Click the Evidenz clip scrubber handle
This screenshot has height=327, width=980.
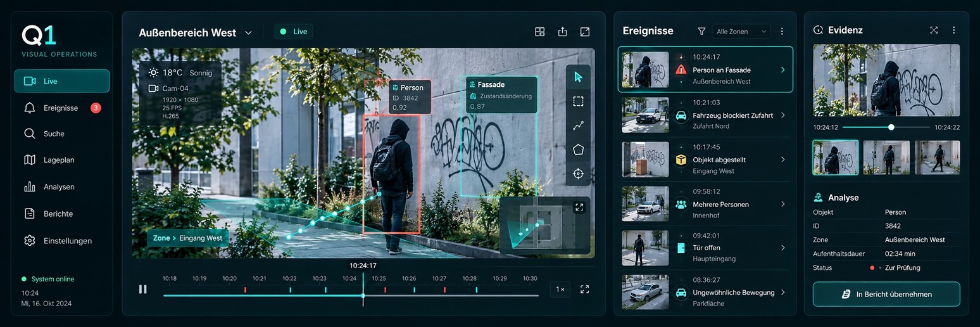click(891, 127)
